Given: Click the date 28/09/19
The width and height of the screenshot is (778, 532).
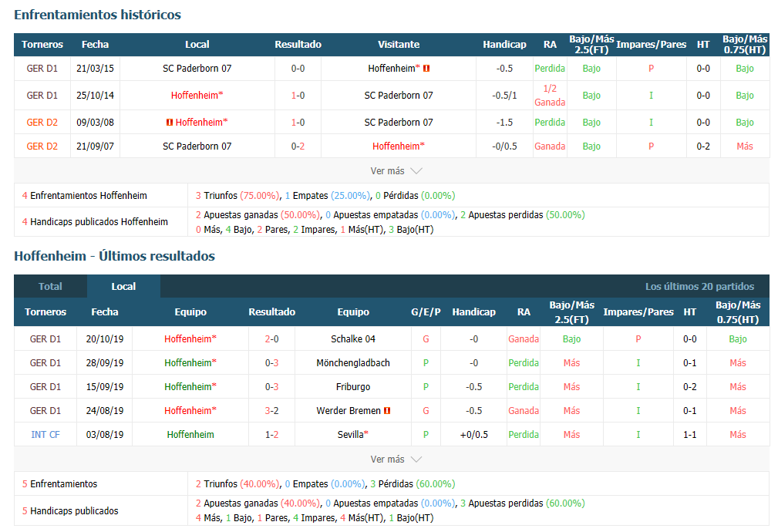Looking at the screenshot, I should [x=105, y=363].
